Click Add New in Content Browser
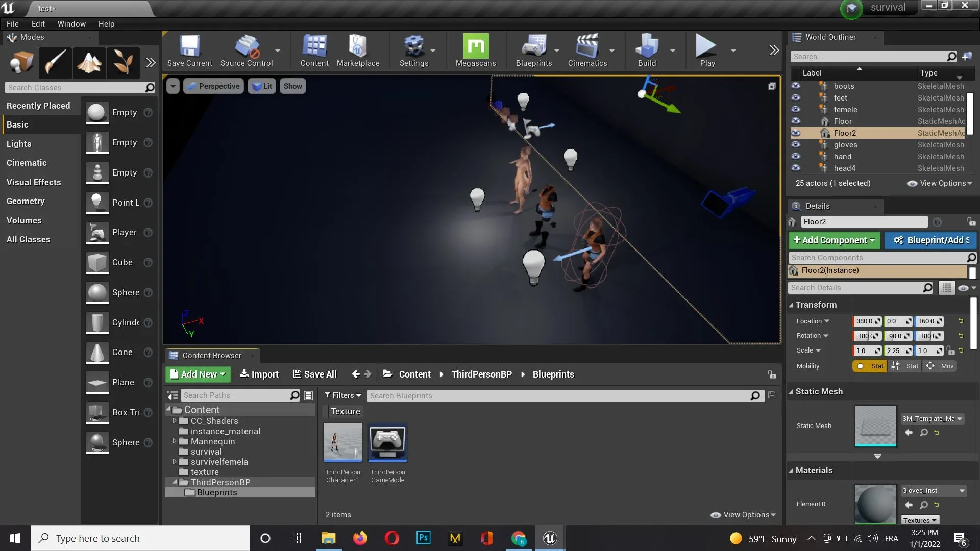 197,374
